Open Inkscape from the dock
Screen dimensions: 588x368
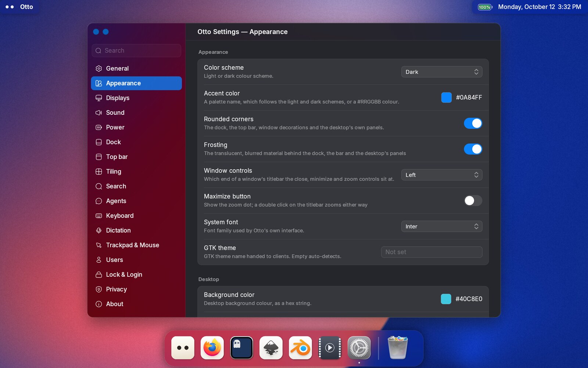(x=271, y=348)
